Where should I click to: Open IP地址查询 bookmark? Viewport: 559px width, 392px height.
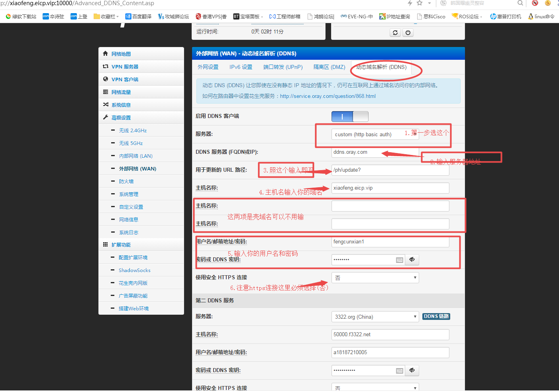point(394,16)
